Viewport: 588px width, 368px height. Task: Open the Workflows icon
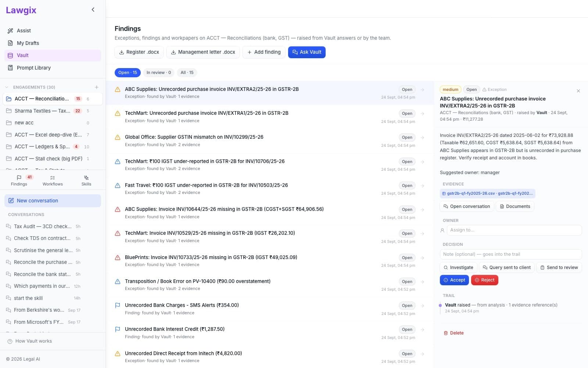tap(53, 180)
